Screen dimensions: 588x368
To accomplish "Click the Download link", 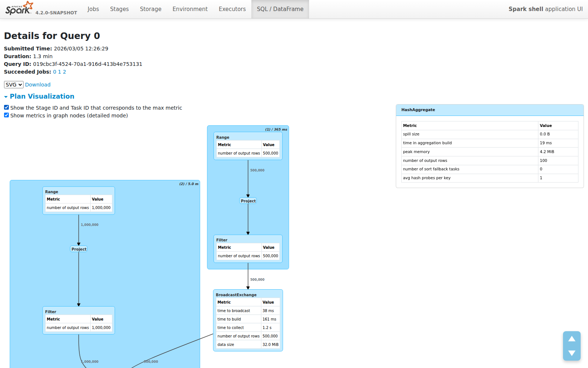I will [x=38, y=85].
